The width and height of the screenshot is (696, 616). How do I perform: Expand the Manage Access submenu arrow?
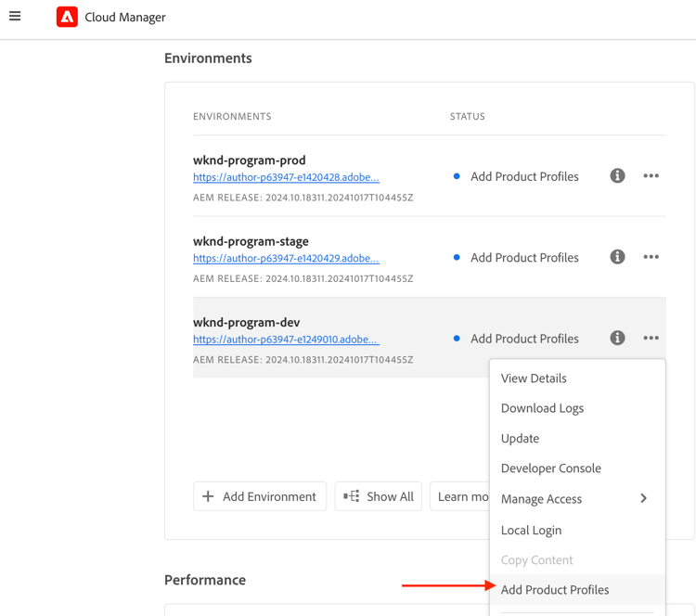coord(643,499)
